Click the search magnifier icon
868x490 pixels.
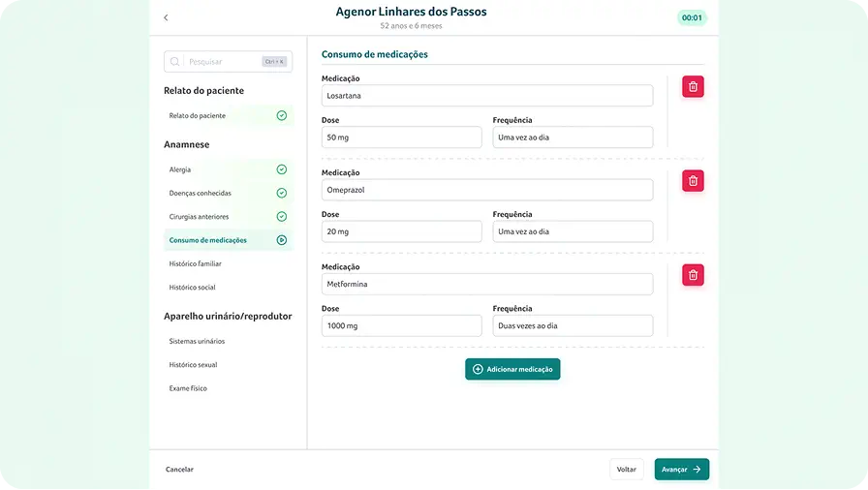[x=175, y=62]
